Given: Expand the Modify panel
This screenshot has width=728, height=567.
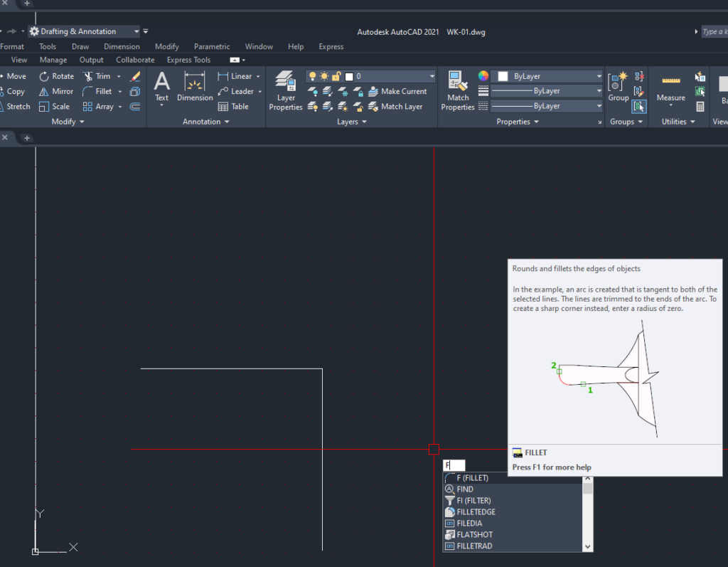Looking at the screenshot, I should click(68, 122).
